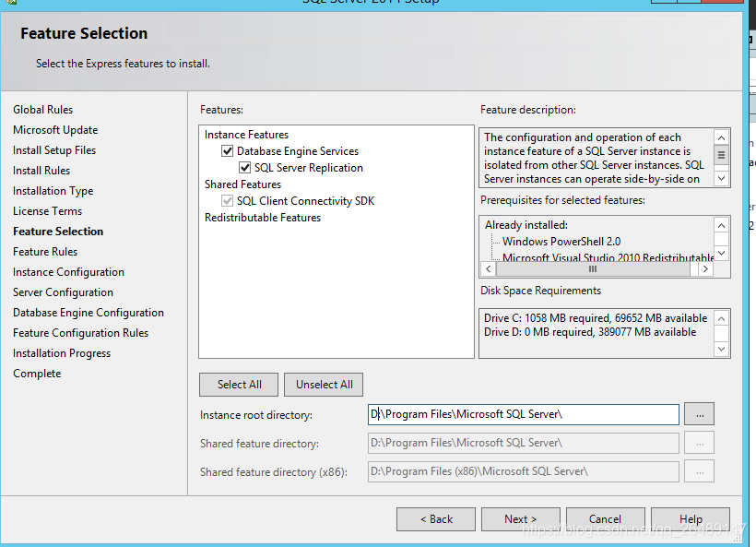Viewport: 756px width, 547px height.
Task: Toggle Database Engine Services checkbox
Action: coord(227,151)
